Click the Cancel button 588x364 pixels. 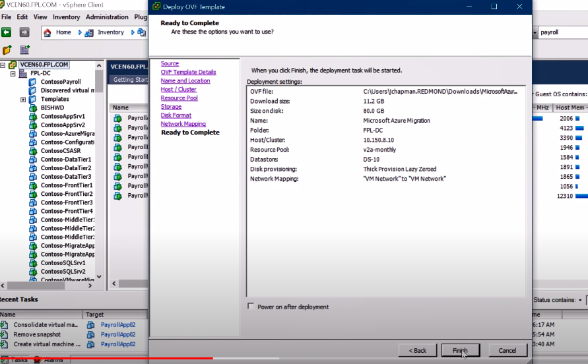click(507, 351)
